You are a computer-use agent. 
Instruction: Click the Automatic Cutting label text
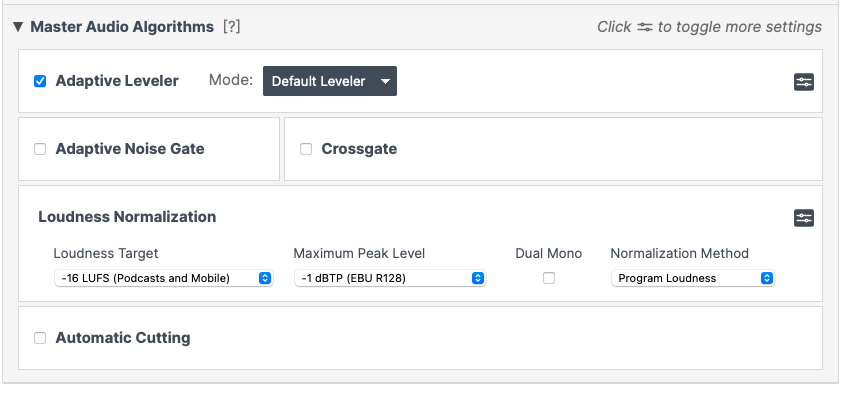[123, 338]
